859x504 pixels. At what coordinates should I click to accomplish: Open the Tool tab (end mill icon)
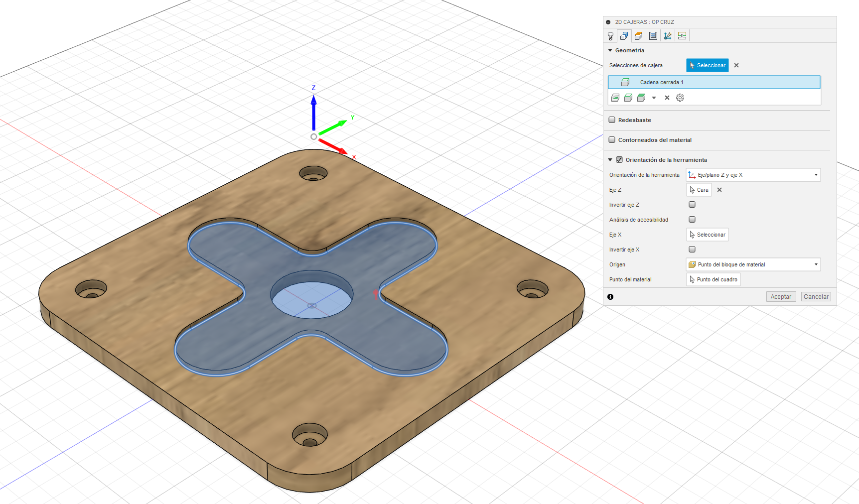pos(610,36)
